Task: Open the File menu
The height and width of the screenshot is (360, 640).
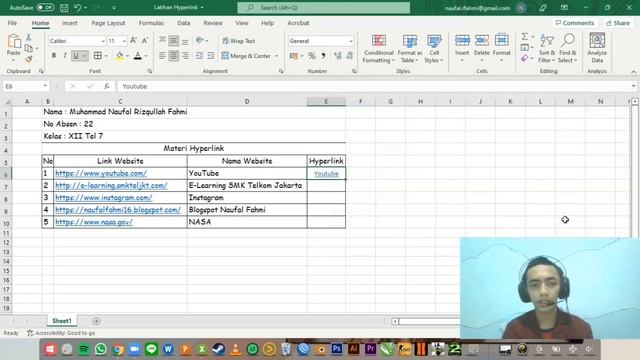Action: (12, 23)
